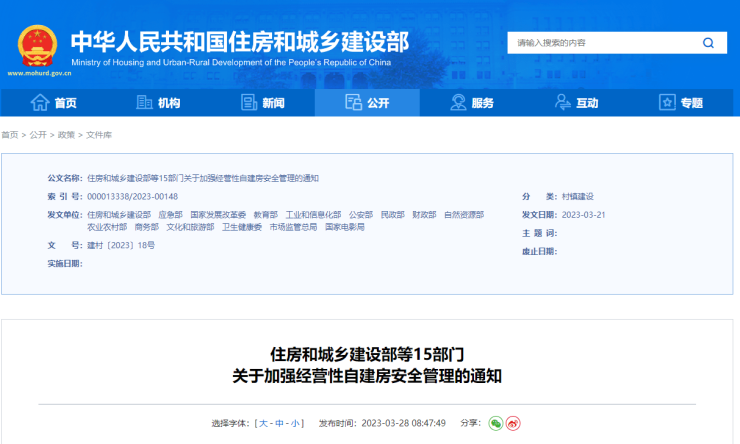The image size is (740, 444).
Task: Click the search input field
Action: (600, 43)
